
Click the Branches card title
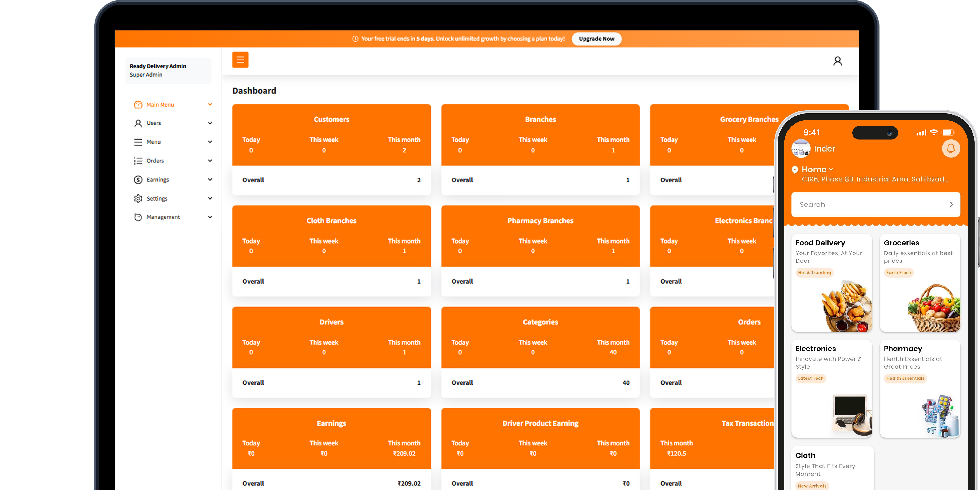click(x=540, y=119)
